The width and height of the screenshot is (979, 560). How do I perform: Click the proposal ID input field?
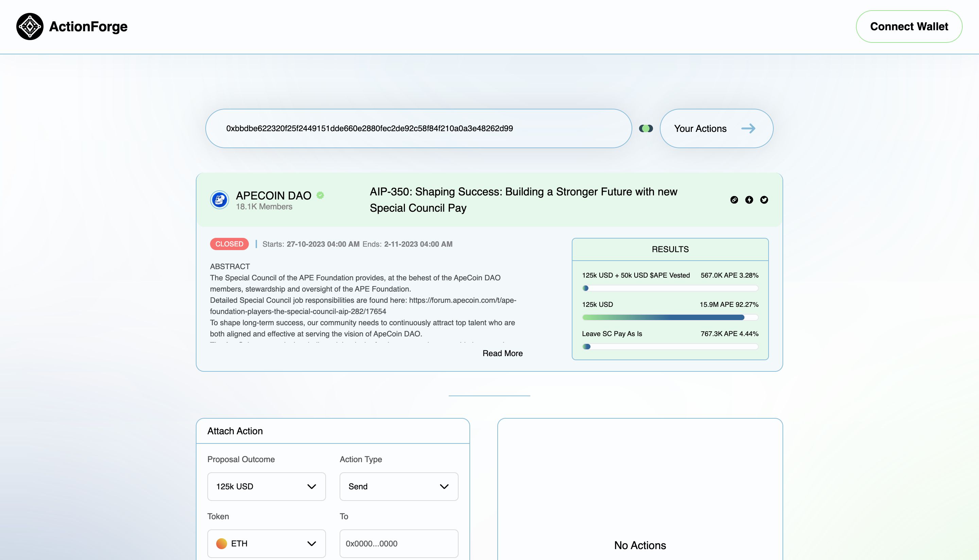click(x=418, y=128)
